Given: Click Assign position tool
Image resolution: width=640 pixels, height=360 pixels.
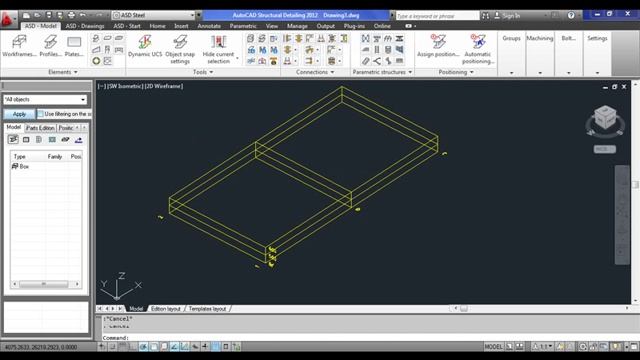Looking at the screenshot, I should [x=438, y=45].
